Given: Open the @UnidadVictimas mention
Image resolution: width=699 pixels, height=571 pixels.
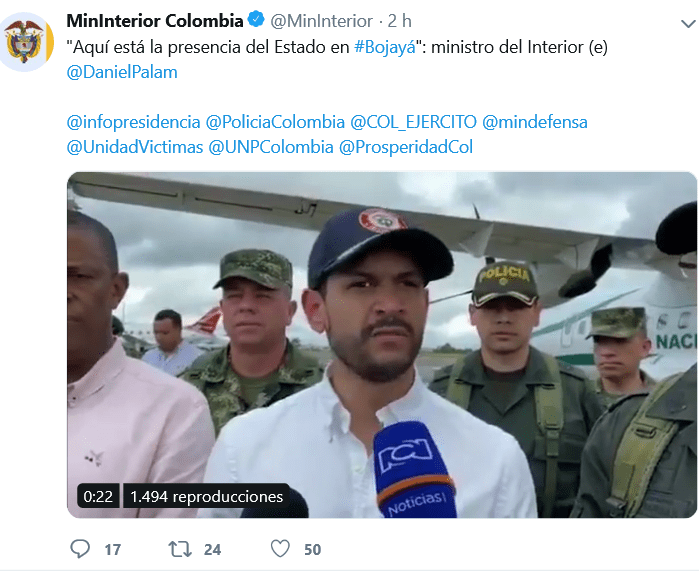Looking at the screenshot, I should pyautogui.click(x=135, y=147).
